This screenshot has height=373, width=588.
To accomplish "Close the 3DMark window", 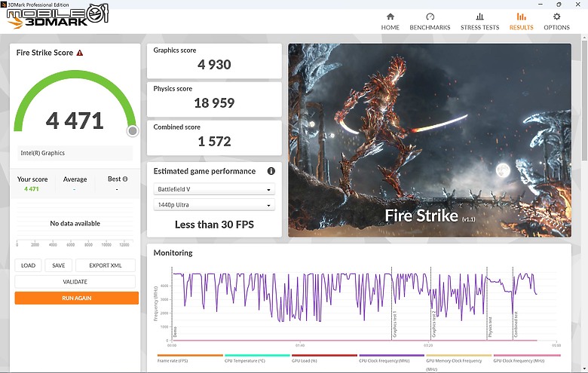I will point(578,5).
